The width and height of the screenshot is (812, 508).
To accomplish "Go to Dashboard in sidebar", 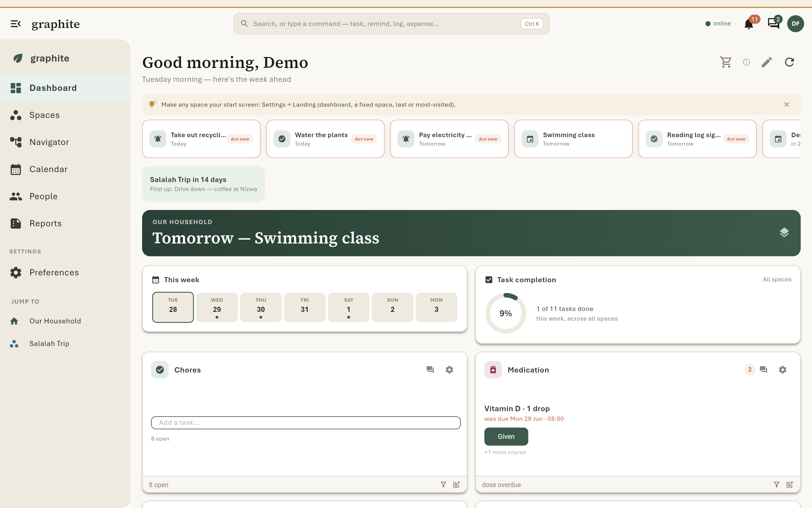I will [65, 88].
